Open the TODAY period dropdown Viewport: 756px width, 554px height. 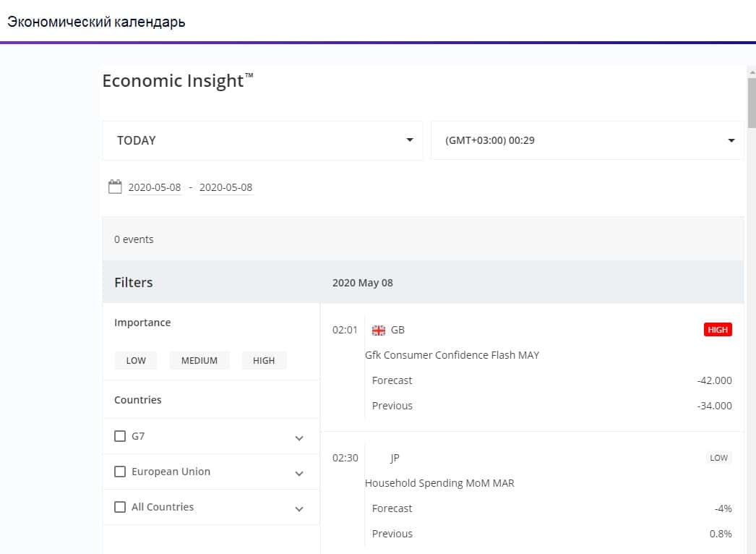coord(262,140)
